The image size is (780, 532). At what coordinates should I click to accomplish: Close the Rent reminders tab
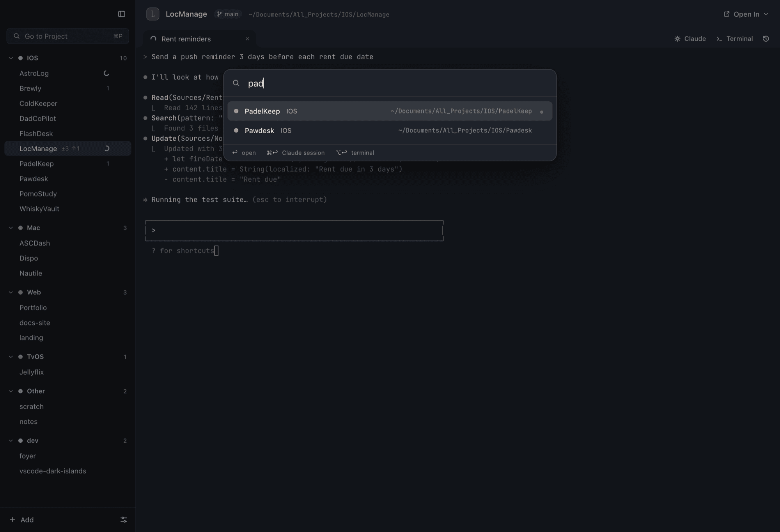(247, 39)
